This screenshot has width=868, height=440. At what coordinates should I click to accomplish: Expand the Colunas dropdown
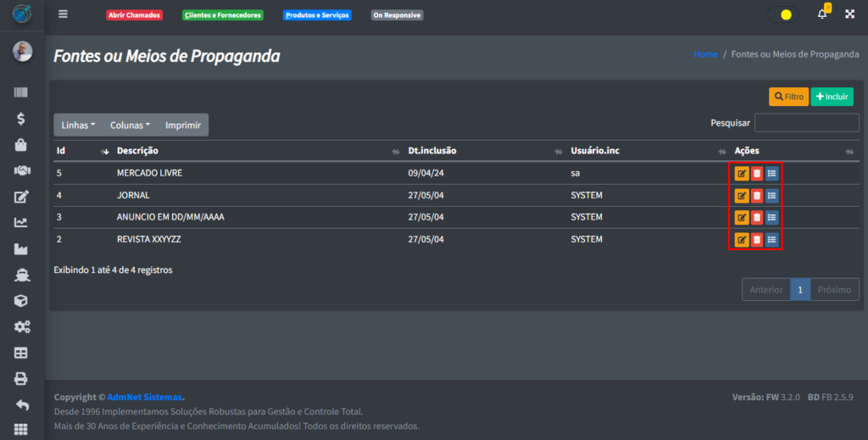point(130,125)
